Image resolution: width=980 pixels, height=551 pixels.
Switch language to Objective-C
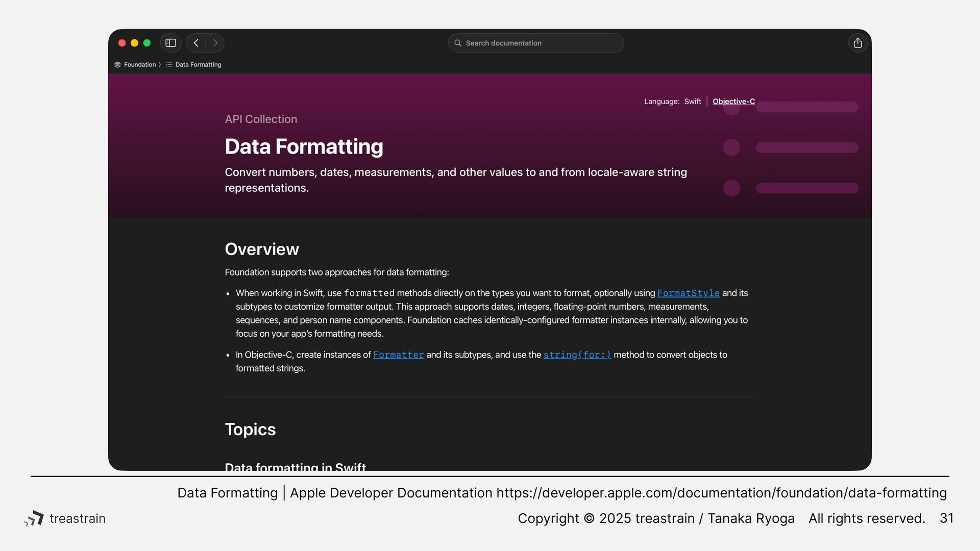(733, 102)
